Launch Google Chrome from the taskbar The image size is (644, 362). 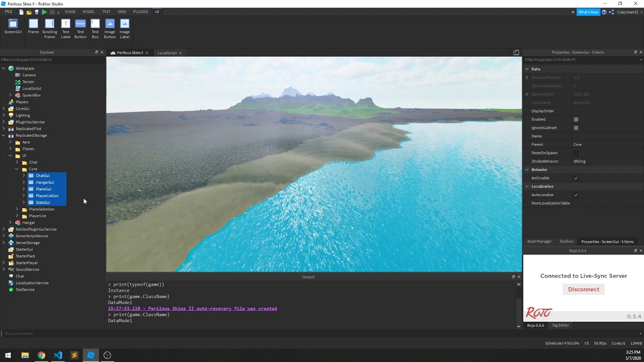pyautogui.click(x=41, y=355)
